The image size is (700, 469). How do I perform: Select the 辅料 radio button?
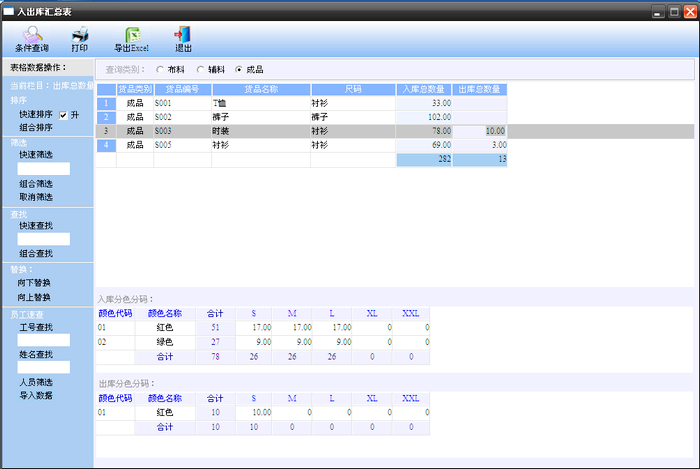point(200,70)
